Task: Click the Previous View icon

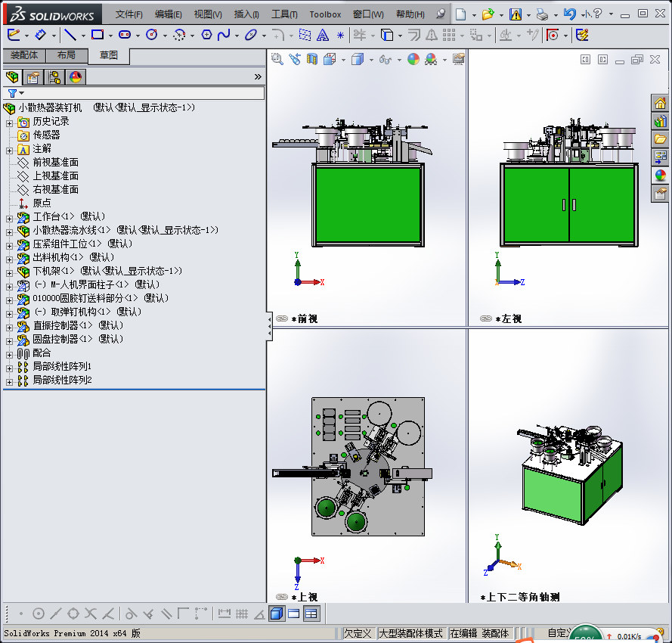Action: [295, 59]
